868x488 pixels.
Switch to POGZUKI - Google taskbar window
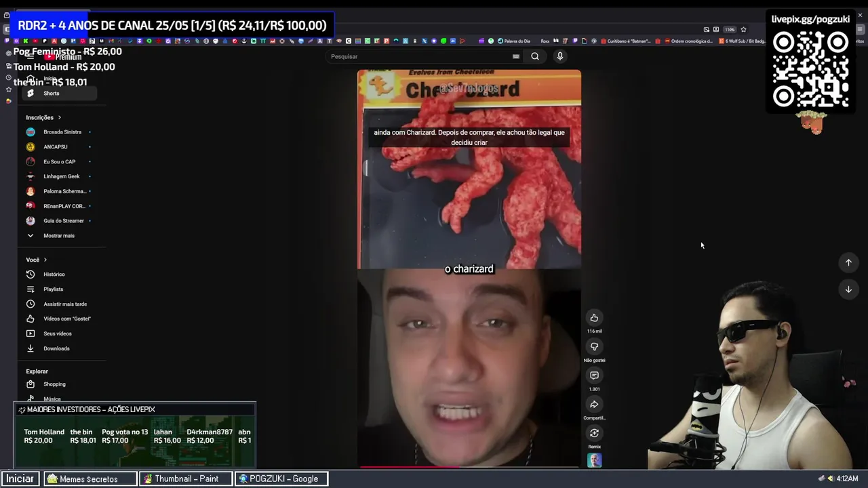click(281, 479)
